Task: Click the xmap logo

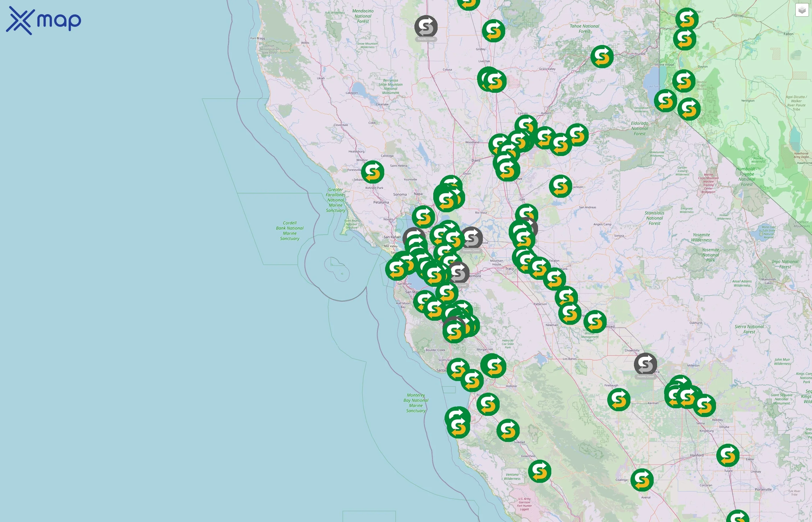Action: tap(44, 20)
